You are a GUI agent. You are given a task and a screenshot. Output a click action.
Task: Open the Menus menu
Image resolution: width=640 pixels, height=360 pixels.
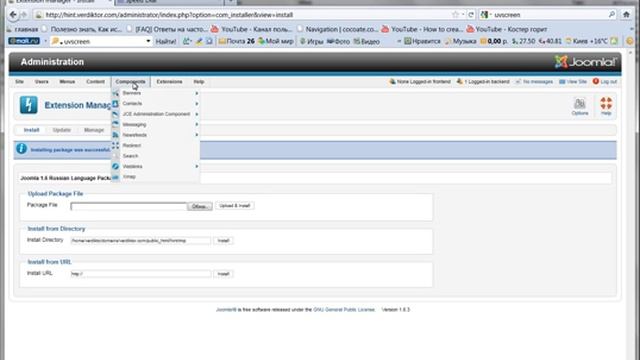pyautogui.click(x=67, y=82)
